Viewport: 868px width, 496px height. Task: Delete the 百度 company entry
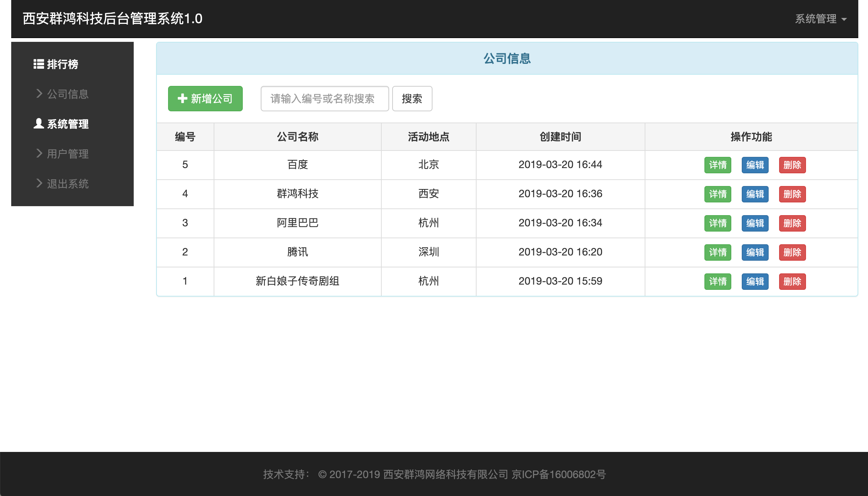[x=792, y=165]
